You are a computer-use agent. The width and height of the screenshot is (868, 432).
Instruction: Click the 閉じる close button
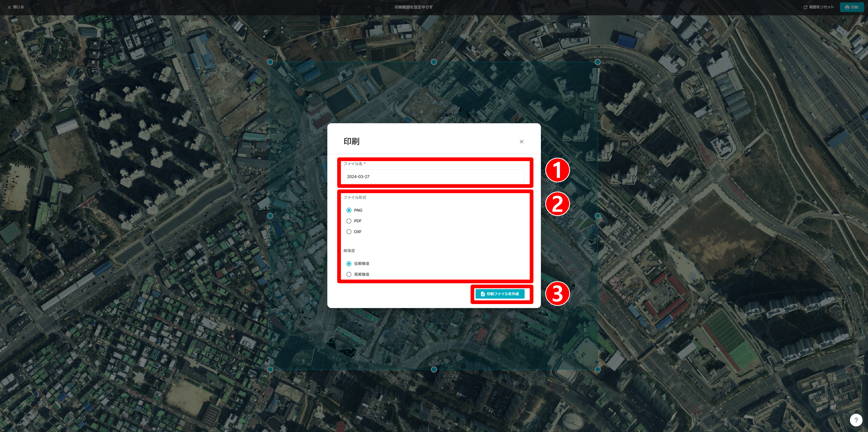[x=16, y=7]
